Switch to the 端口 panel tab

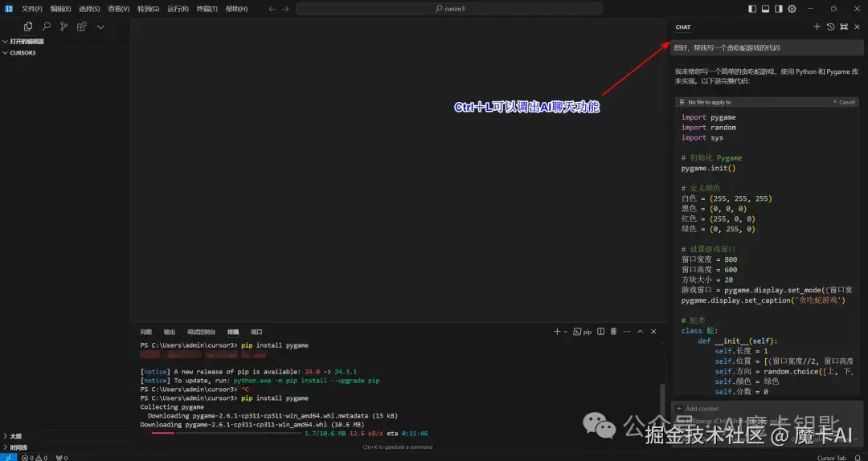coord(256,332)
